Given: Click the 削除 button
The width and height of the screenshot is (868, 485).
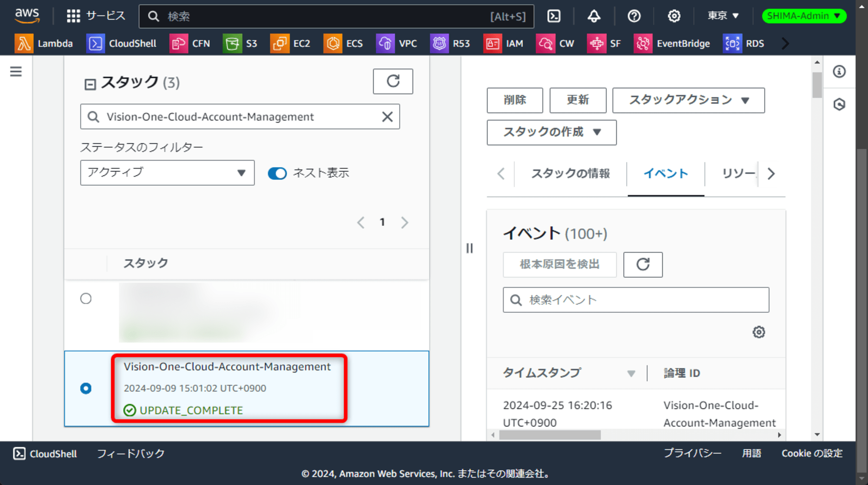Looking at the screenshot, I should [515, 100].
